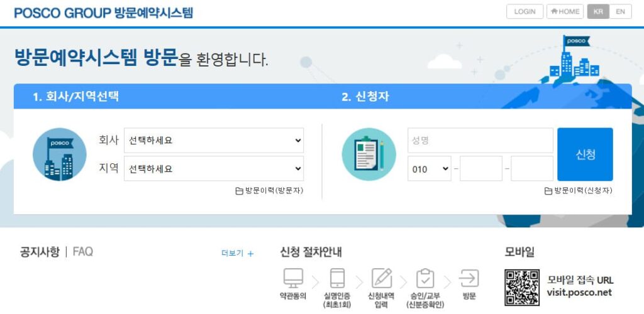The height and width of the screenshot is (314, 644).
Task: Open 방문이력(방문자) visitor history link
Action: pyautogui.click(x=269, y=191)
